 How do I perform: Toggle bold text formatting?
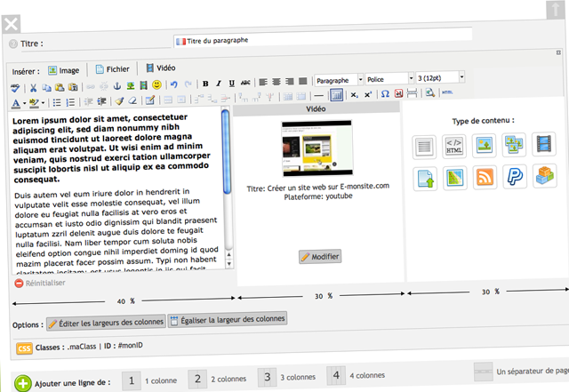204,84
